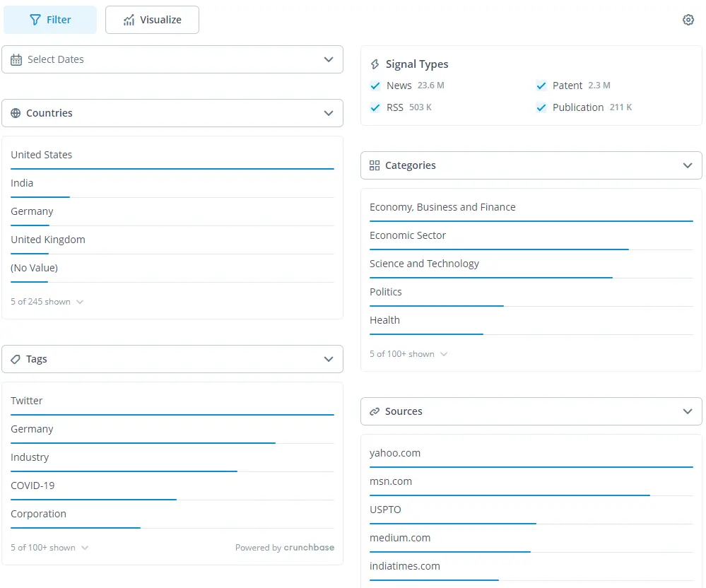Click the chart icon in Visualize button

(x=129, y=20)
